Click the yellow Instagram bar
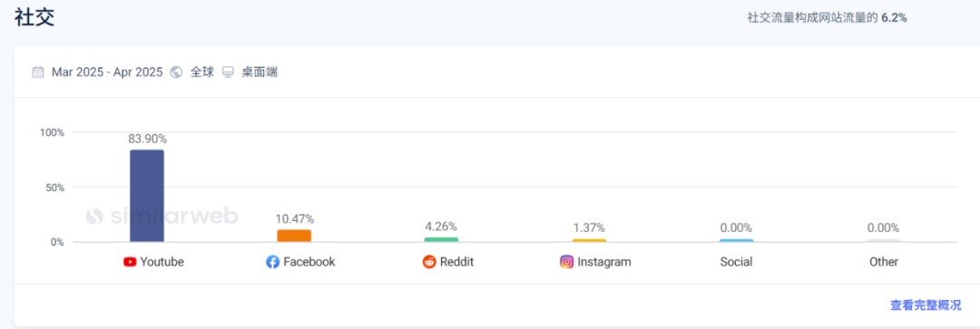 (x=589, y=240)
